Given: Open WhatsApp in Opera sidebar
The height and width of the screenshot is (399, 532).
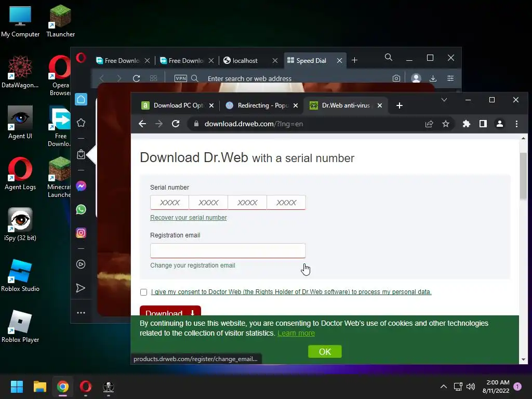Looking at the screenshot, I should (81, 209).
